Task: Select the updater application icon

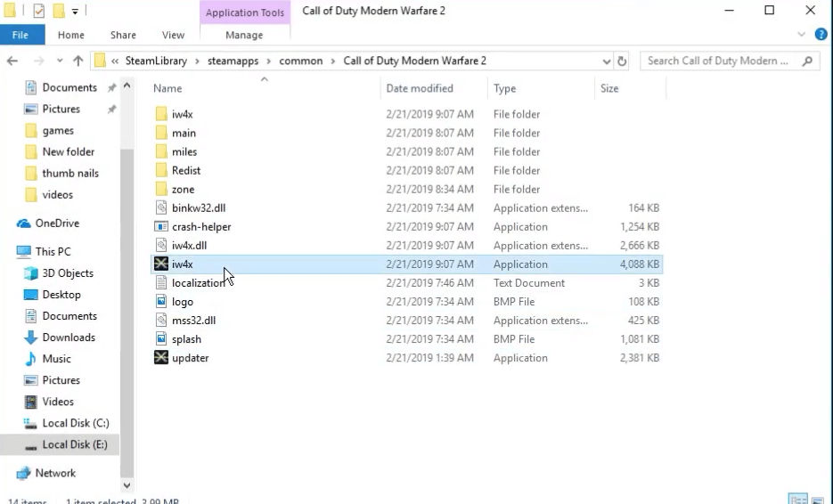Action: pyautogui.click(x=161, y=357)
